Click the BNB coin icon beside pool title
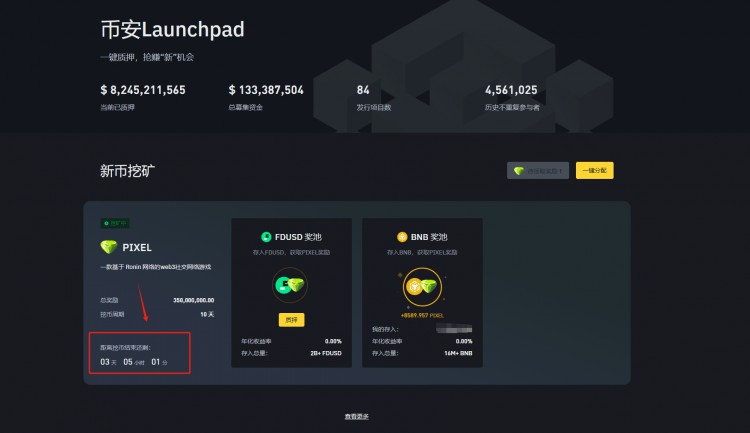 (x=402, y=237)
